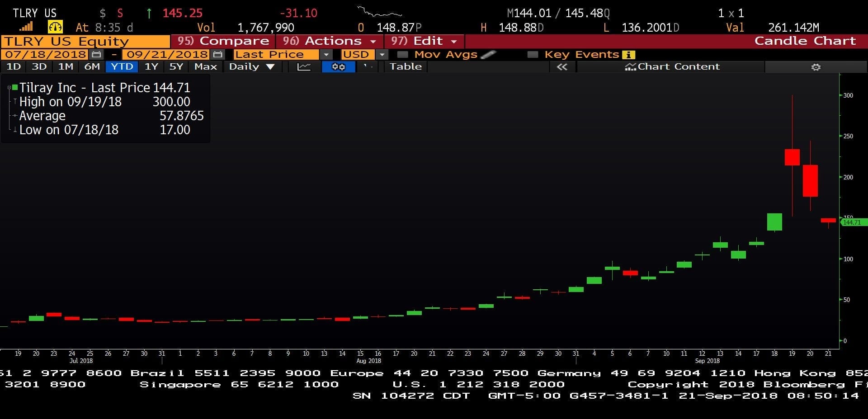Select the 5Y range tab
Image resolution: width=868 pixels, height=419 pixels.
coord(176,67)
